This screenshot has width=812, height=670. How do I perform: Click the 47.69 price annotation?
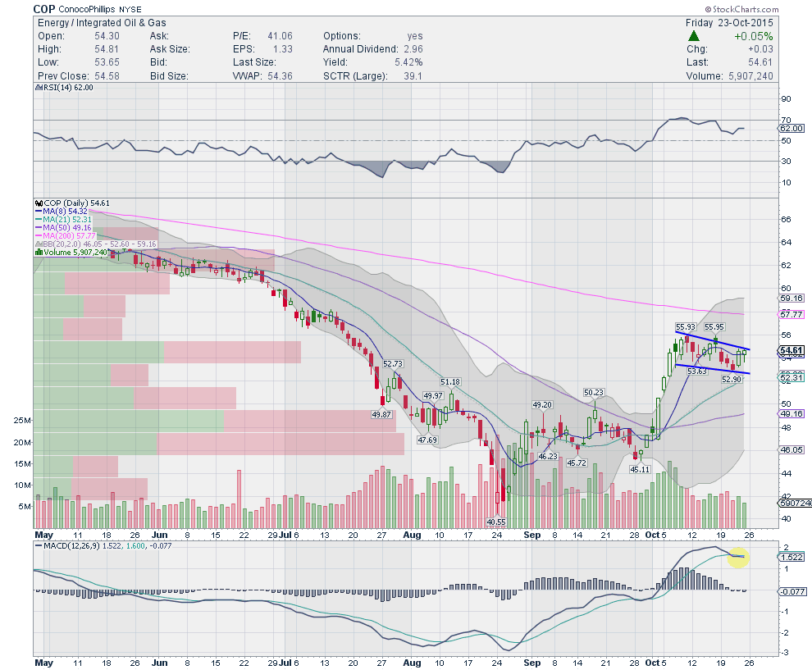click(x=427, y=440)
